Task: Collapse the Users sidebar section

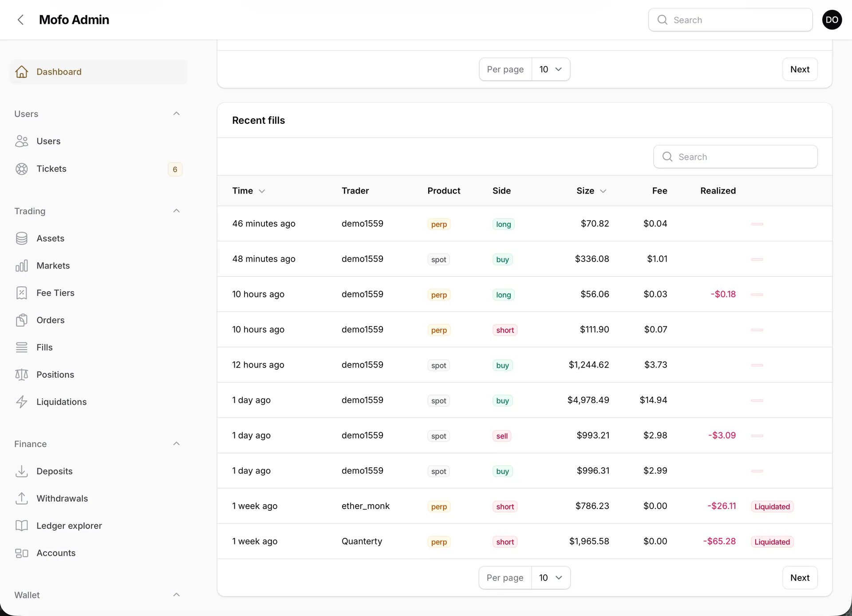Action: coord(176,114)
